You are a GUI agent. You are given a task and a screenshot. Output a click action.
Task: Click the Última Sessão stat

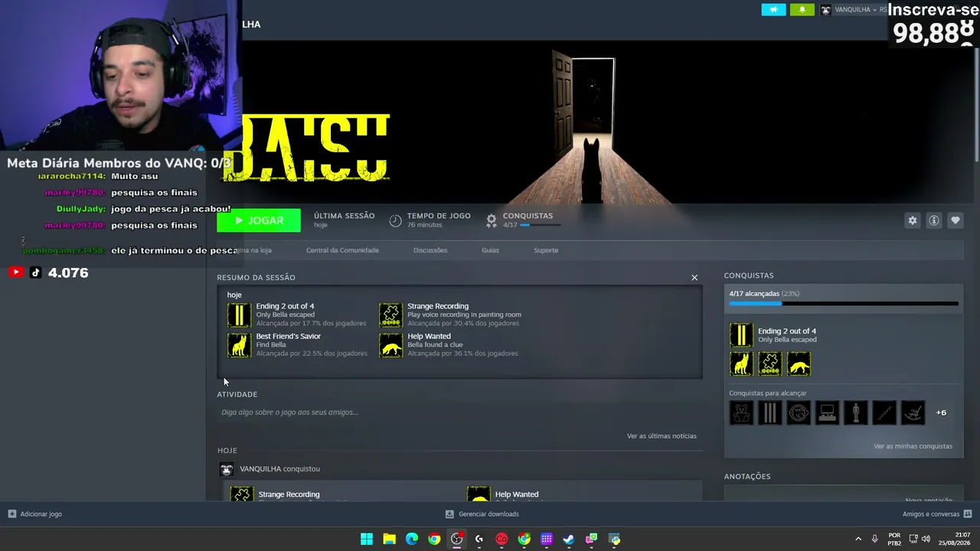pyautogui.click(x=344, y=220)
